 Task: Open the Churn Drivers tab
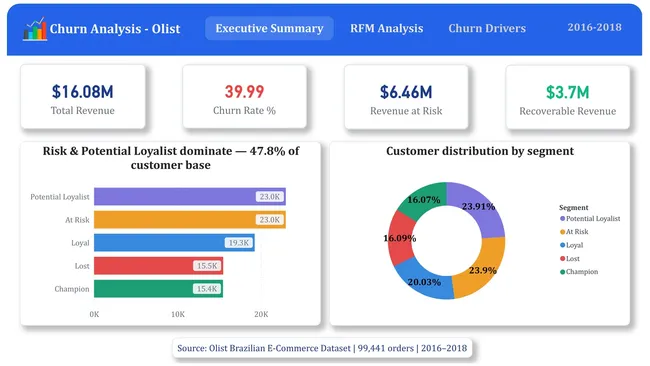pos(487,28)
